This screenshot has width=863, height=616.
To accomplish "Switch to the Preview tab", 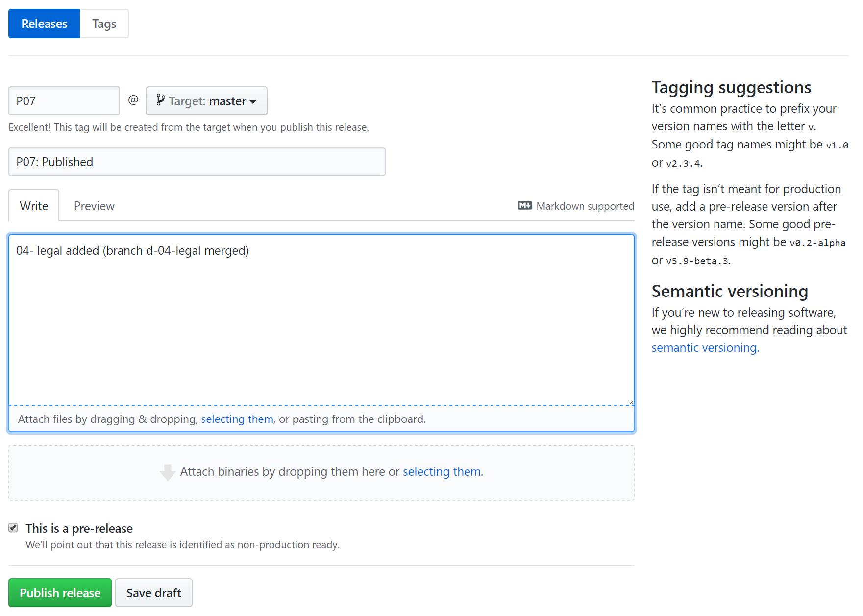I will point(94,205).
